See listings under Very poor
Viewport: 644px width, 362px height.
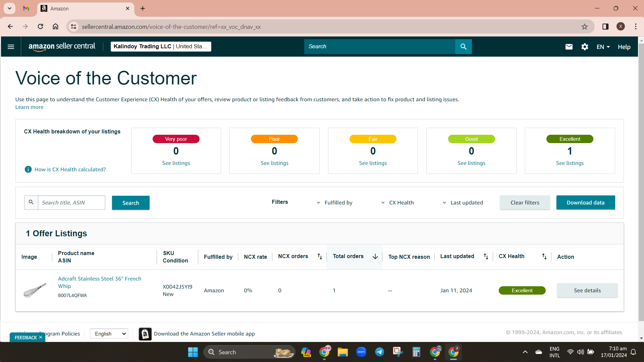pos(176,163)
